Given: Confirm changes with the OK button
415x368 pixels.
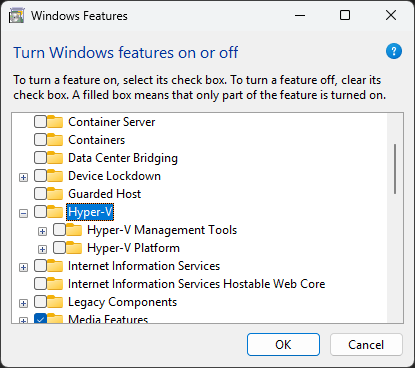Looking at the screenshot, I should [283, 345].
